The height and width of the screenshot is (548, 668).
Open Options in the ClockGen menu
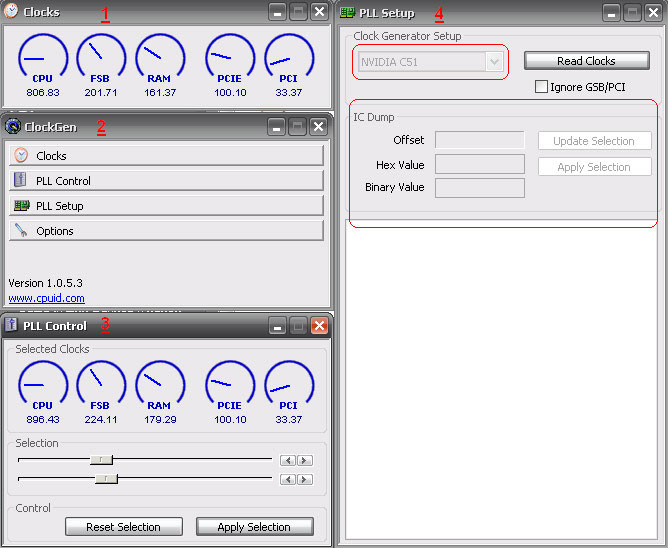(x=166, y=231)
